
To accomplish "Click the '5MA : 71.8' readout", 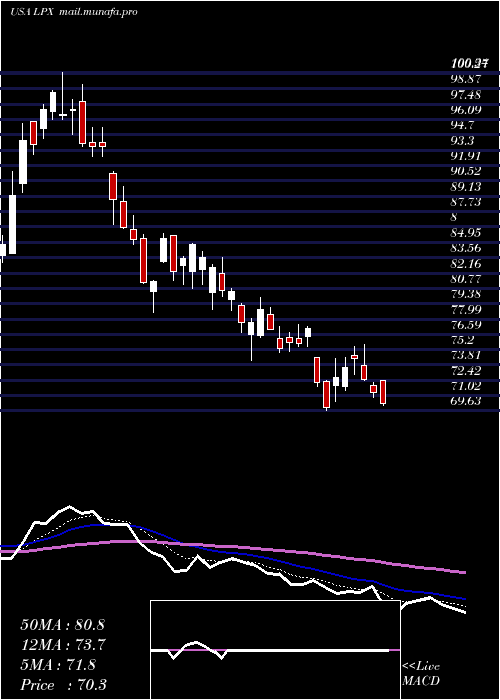I will click(x=58, y=665).
